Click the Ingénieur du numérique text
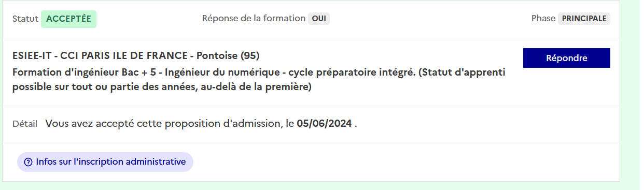Screen dimensions: 644x190 point(203,71)
